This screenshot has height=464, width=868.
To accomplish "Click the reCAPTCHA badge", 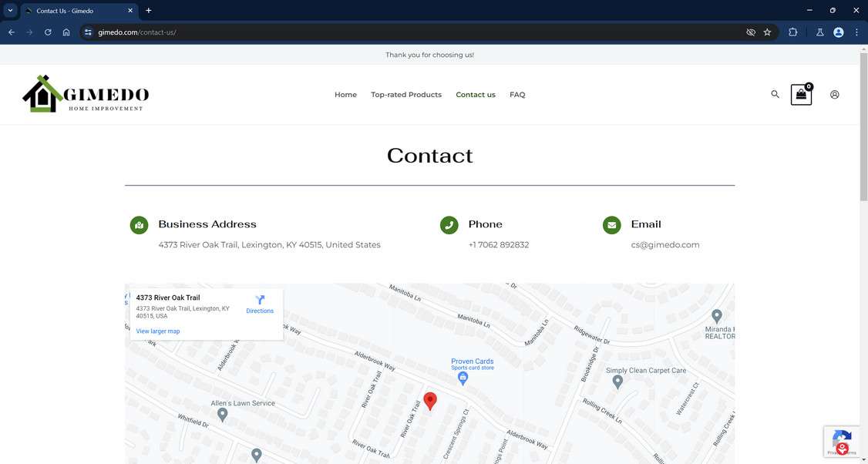I will tap(842, 442).
